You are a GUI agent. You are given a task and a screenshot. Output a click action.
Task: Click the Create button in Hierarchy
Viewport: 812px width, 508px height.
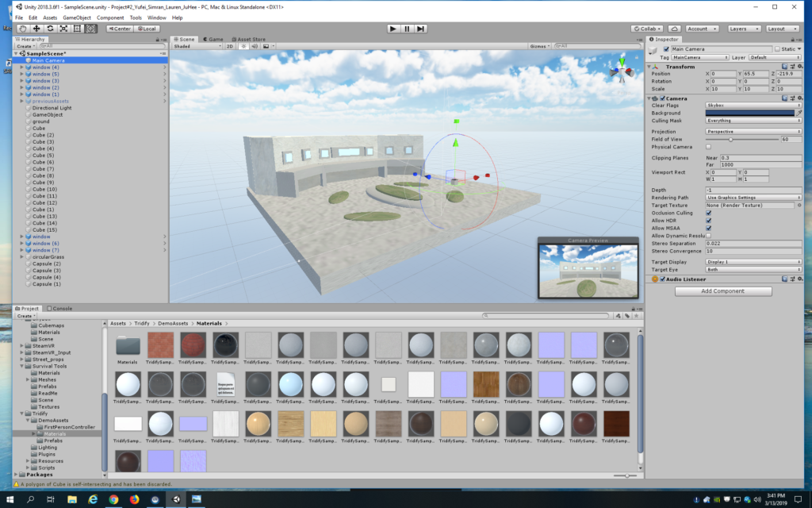pos(25,46)
